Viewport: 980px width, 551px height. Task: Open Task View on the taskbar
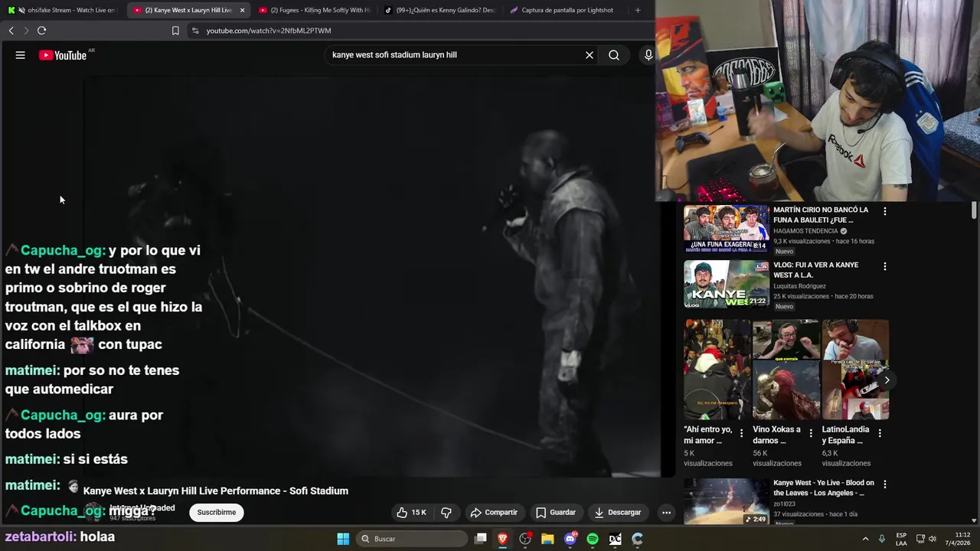tap(481, 539)
